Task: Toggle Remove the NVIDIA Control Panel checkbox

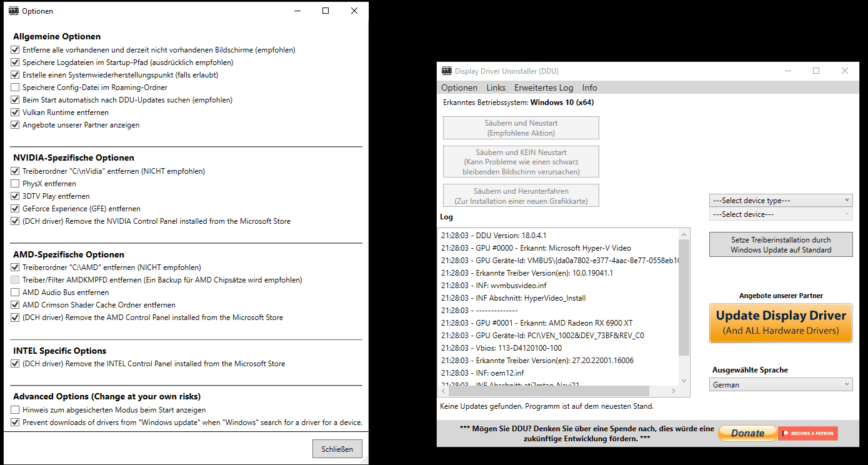Action: point(15,221)
